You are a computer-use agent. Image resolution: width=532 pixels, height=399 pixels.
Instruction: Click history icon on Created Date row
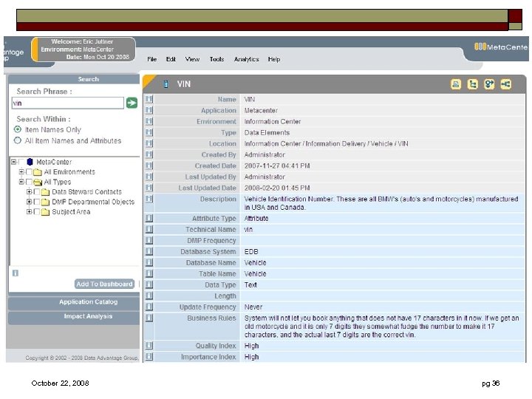click(149, 166)
